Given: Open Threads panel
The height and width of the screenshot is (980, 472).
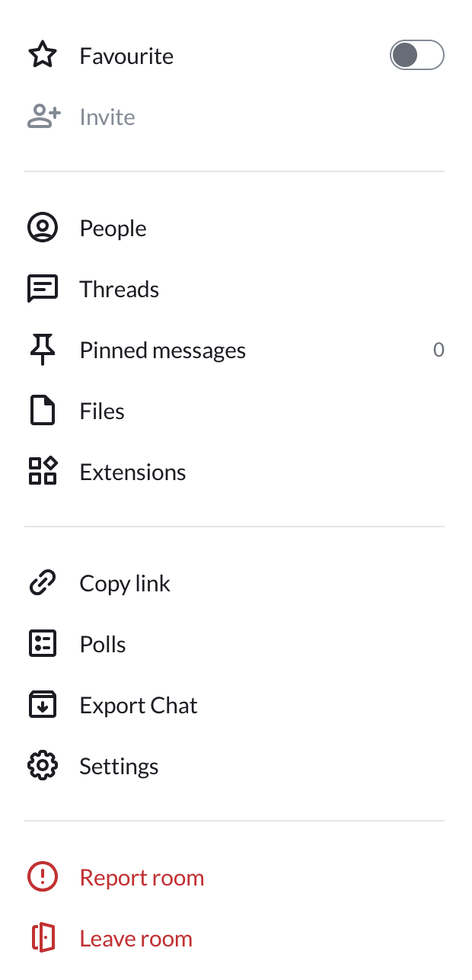Looking at the screenshot, I should 234,289.
